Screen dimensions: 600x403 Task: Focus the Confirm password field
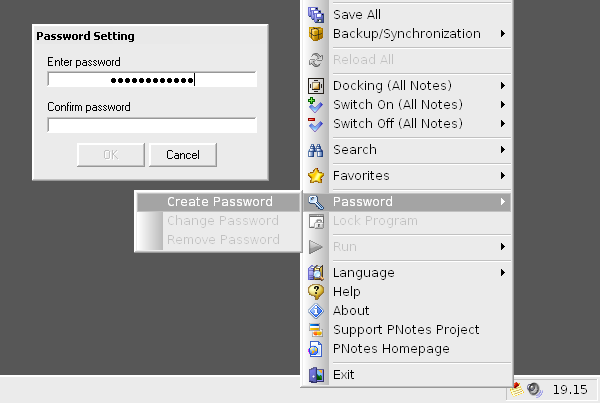(152, 125)
